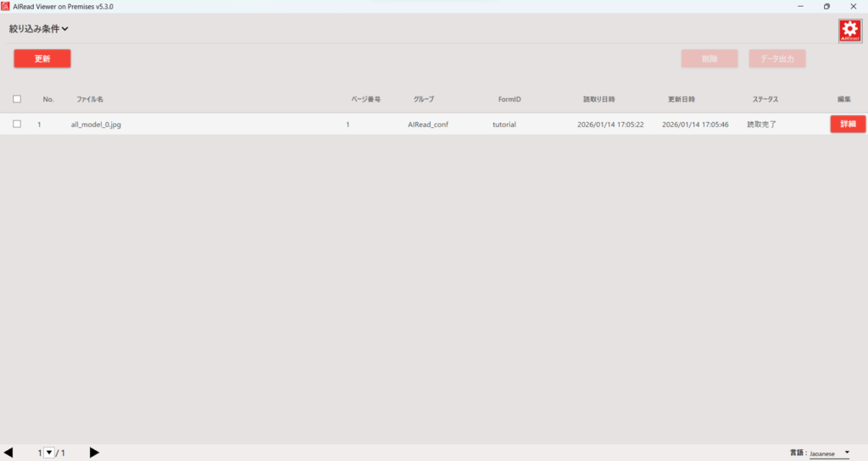Click the ステータス column header
868x461 pixels.
(765, 99)
